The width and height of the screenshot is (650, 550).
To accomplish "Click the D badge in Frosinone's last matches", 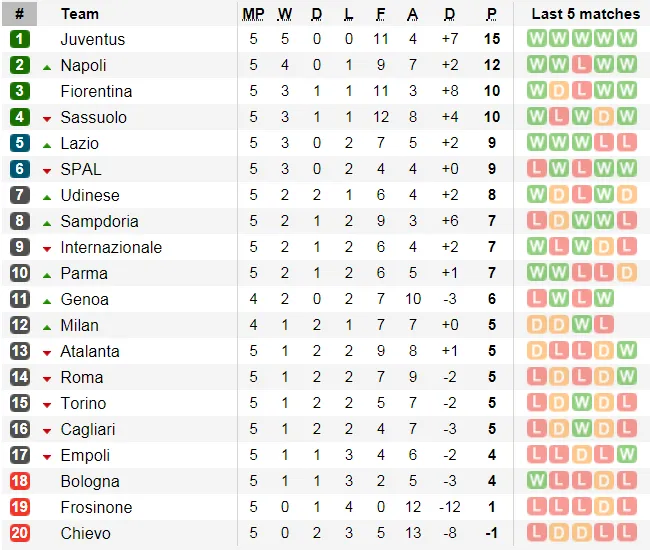I will 604,507.
